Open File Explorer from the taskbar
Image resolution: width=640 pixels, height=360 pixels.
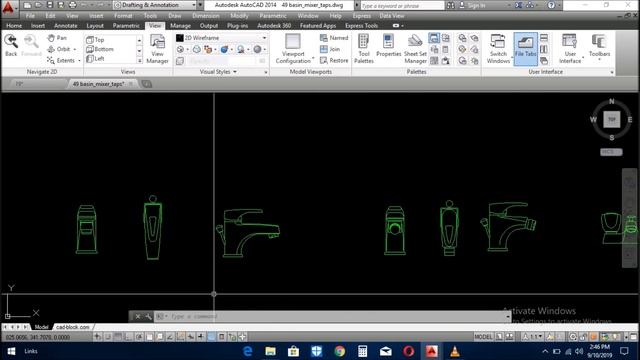coord(270,351)
